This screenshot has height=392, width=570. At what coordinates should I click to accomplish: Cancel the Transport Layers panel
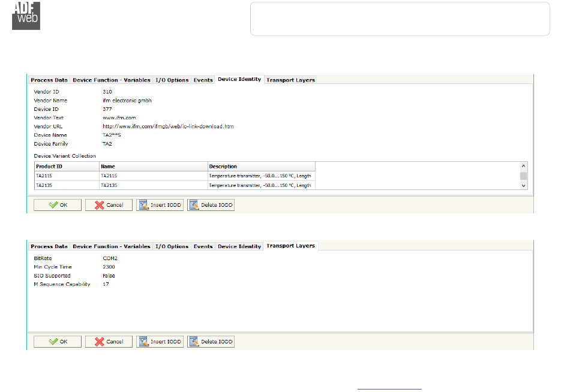pos(109,342)
